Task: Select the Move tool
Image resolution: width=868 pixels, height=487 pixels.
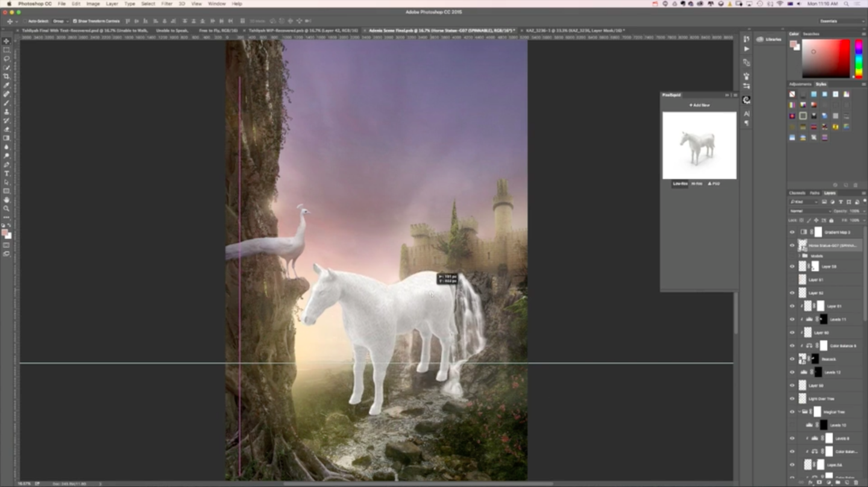Action: [7, 40]
